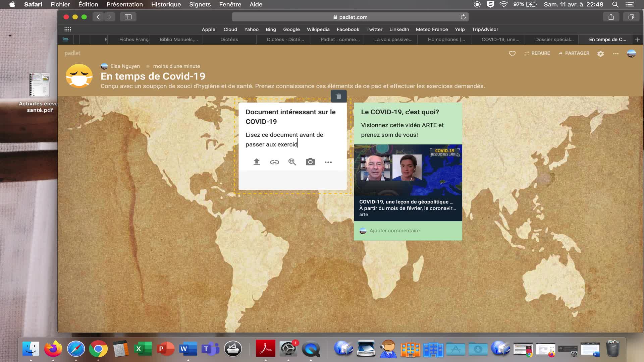Viewport: 644px width, 362px height.
Task: Open the user avatar menu top right
Action: click(x=631, y=54)
